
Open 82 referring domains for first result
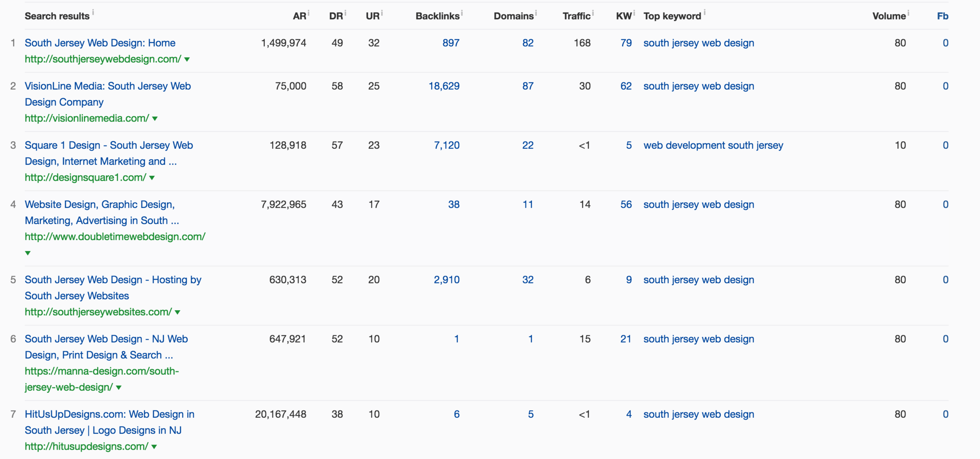528,43
